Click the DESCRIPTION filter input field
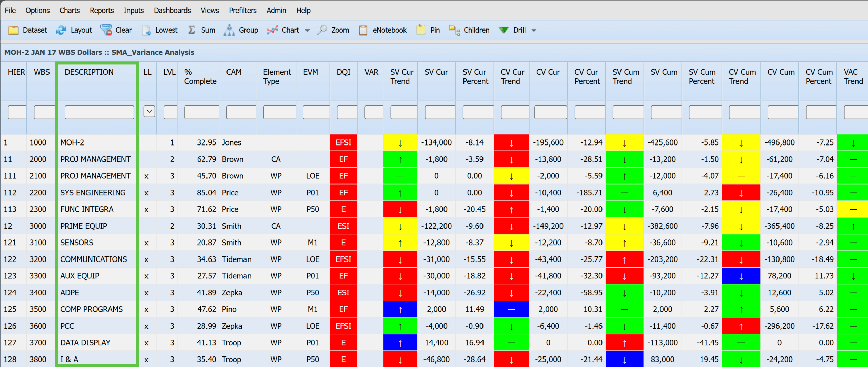Viewport: 868px width, 367px height. click(x=99, y=112)
